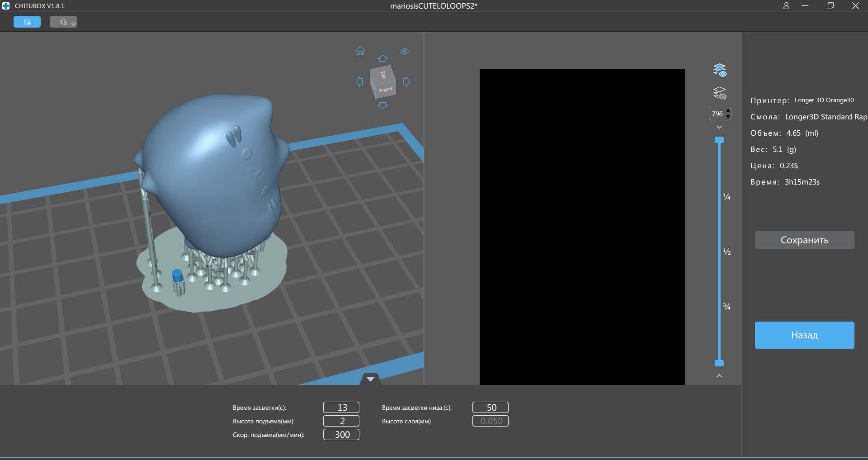Select the blue slice settings toolbar button
The height and width of the screenshot is (460, 868).
pyautogui.click(x=27, y=22)
